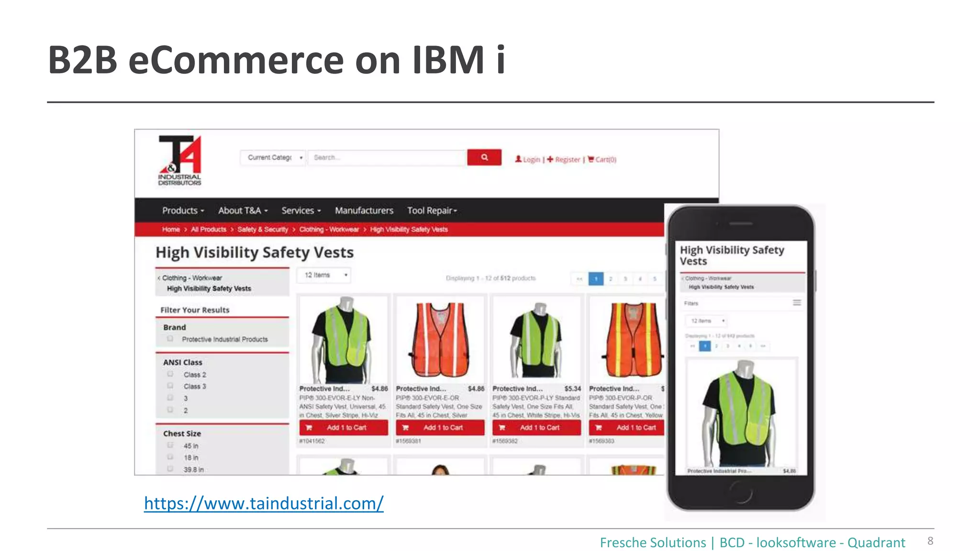
Task: Click the 'PIP® 300-EVOR-E-LY Non-ANSI' product description
Action: (x=343, y=407)
